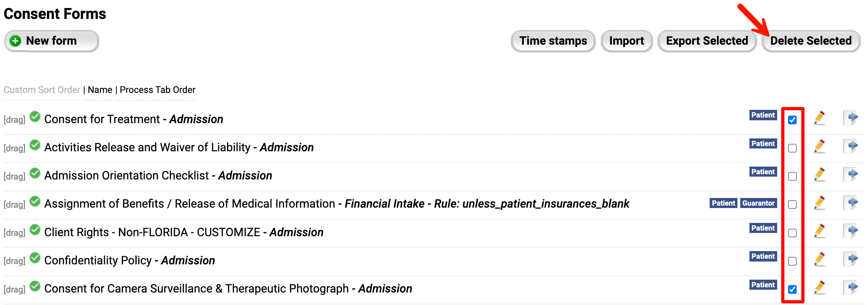Click the arrow icon for Camera Surveillance consent
This screenshot has height=305, width=868.
[851, 287]
